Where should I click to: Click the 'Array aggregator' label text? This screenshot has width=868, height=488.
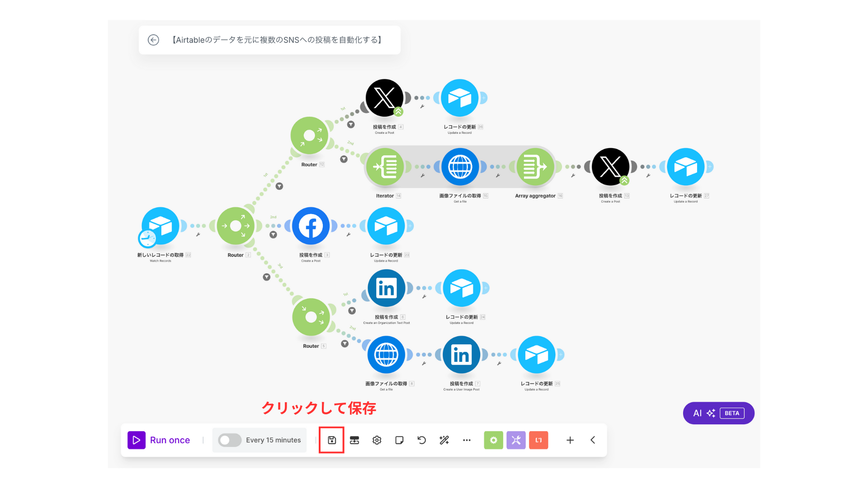coord(535,196)
